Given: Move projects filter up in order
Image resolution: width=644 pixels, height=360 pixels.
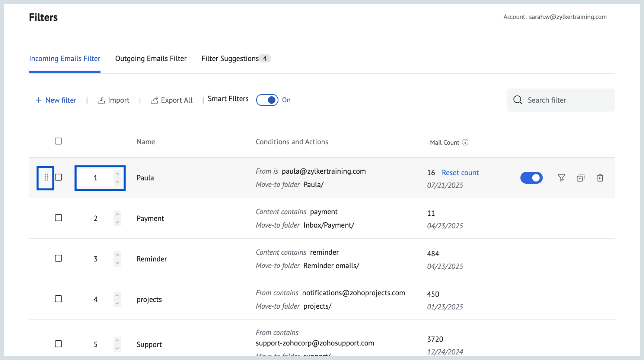Looking at the screenshot, I should [x=117, y=296].
